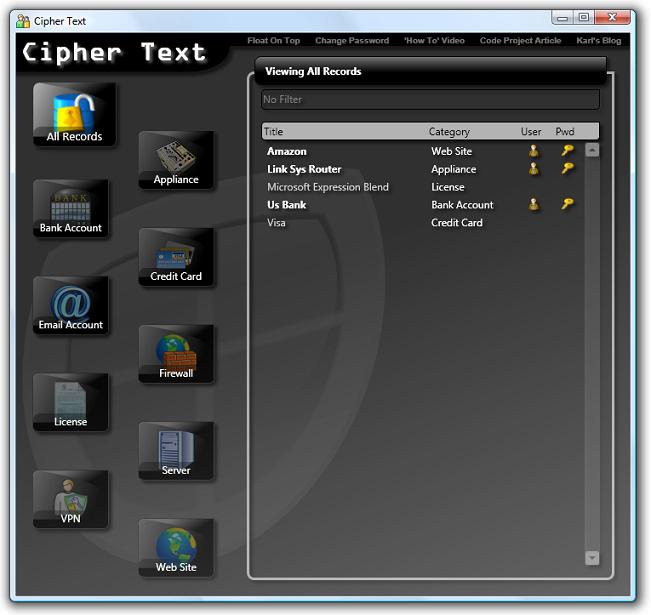Copy password key icon for Amazon
The image size is (651, 615).
(567, 150)
